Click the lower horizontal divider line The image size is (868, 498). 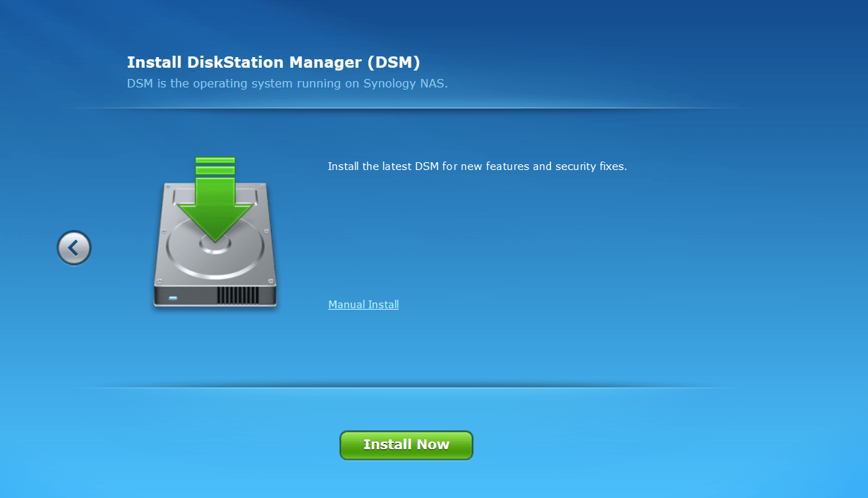(x=409, y=387)
